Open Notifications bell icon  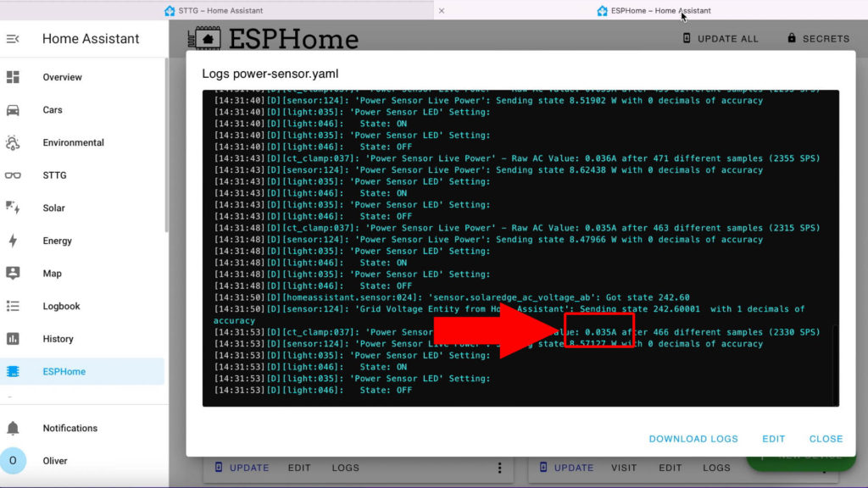click(13, 428)
